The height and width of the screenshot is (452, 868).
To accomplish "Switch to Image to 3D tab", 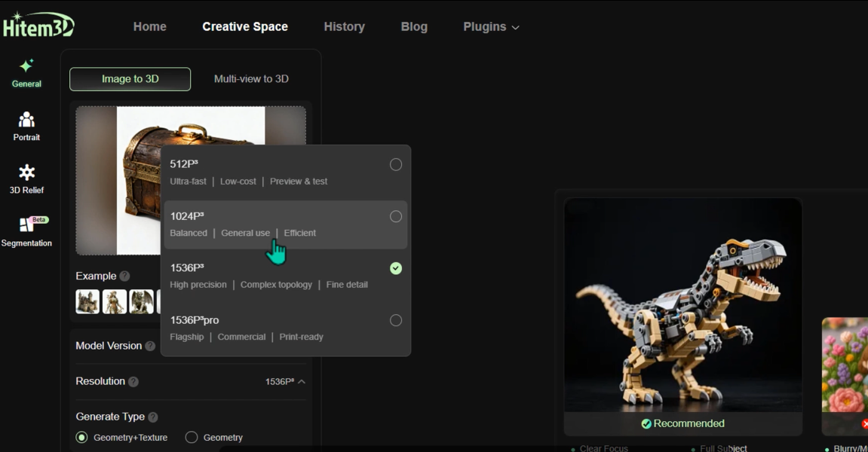I will click(130, 79).
